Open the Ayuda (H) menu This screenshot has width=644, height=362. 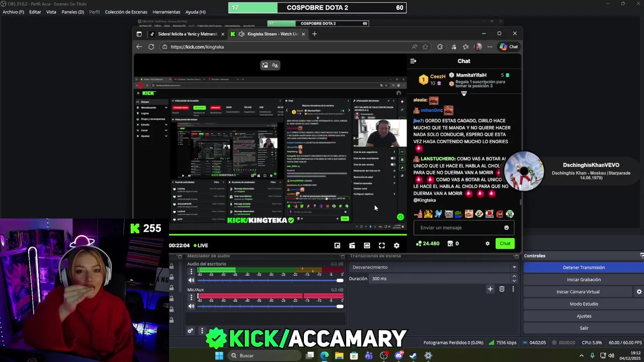pyautogui.click(x=196, y=12)
